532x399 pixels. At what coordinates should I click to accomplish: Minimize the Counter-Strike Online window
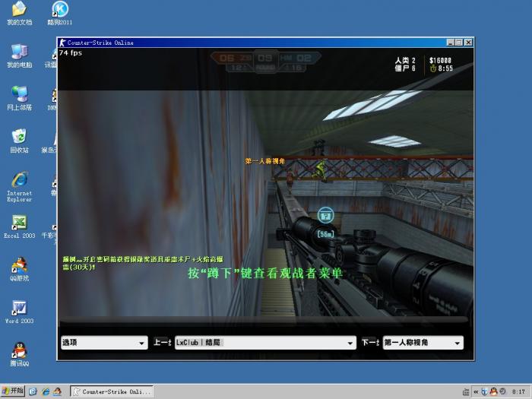[450, 43]
